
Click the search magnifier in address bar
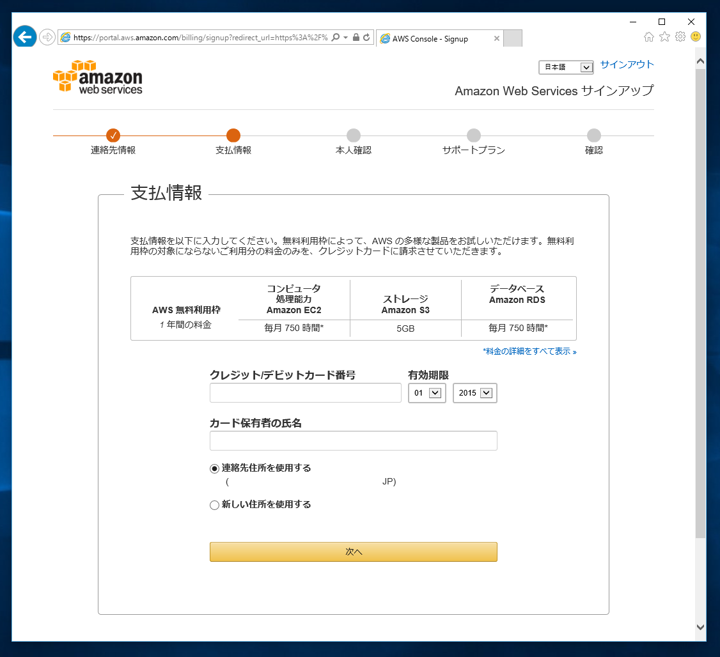(336, 38)
